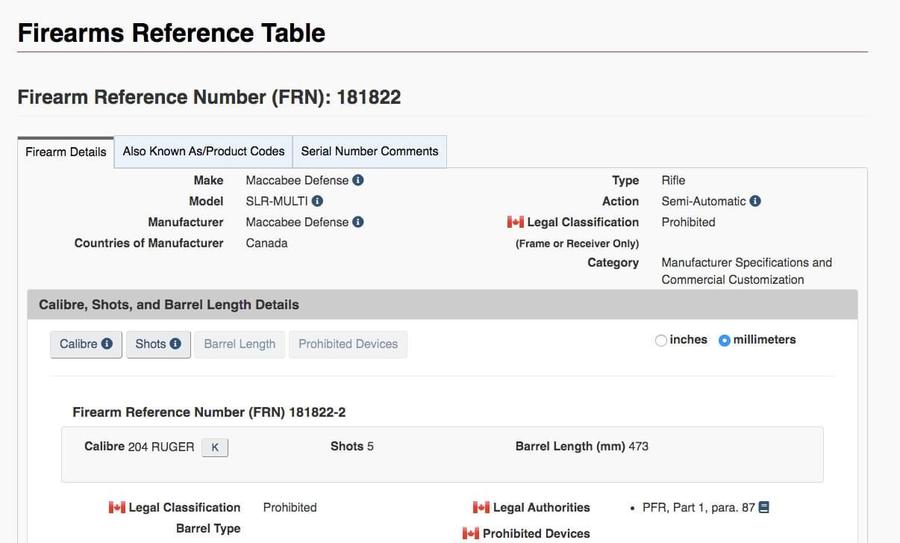The image size is (900, 543).
Task: Click the K button beside 204 RUGER
Action: [215, 447]
